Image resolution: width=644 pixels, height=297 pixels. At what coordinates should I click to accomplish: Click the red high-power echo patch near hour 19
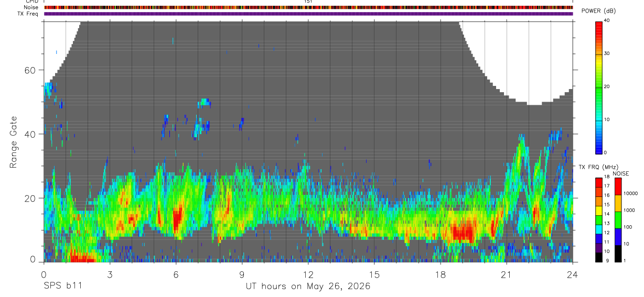pos(463,231)
